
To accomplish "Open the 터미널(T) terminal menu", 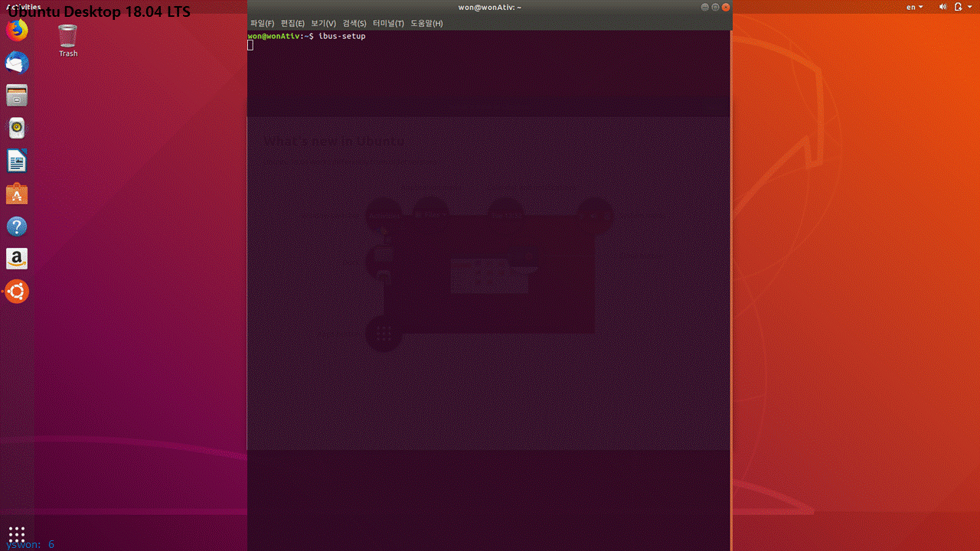I will [388, 24].
